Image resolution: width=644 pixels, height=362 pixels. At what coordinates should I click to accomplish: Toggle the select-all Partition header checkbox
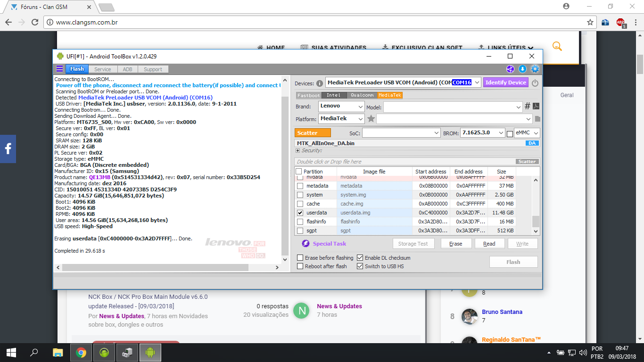tap(299, 172)
